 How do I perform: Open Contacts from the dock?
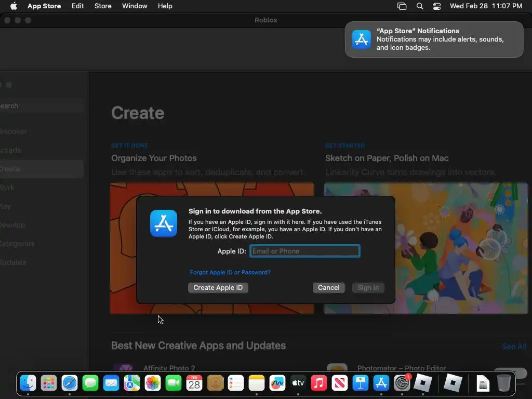[215, 383]
